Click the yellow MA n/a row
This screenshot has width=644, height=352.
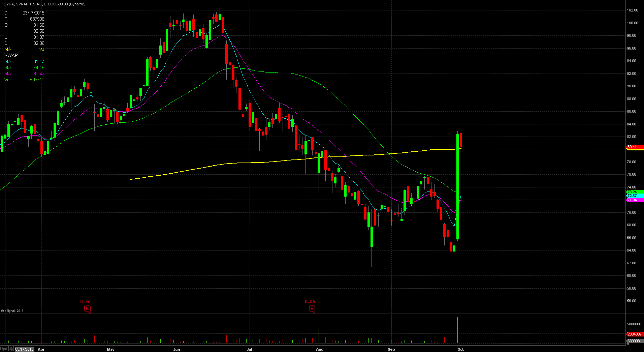point(24,49)
